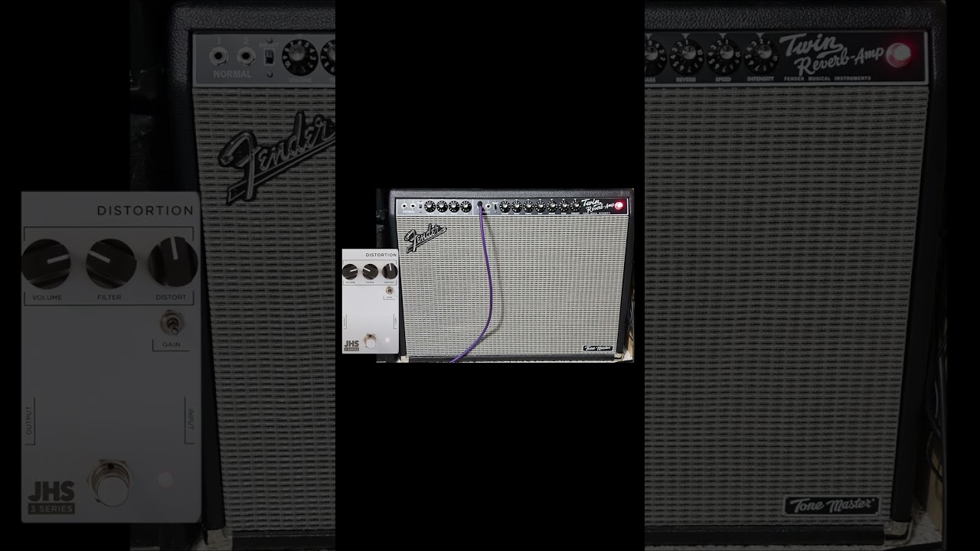Click the Fender Musical Instruments text on the right panel

click(828, 78)
